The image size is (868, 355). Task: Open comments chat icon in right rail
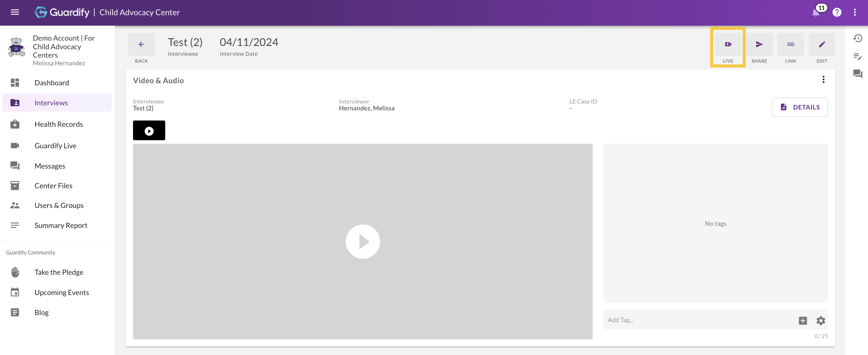(x=858, y=73)
